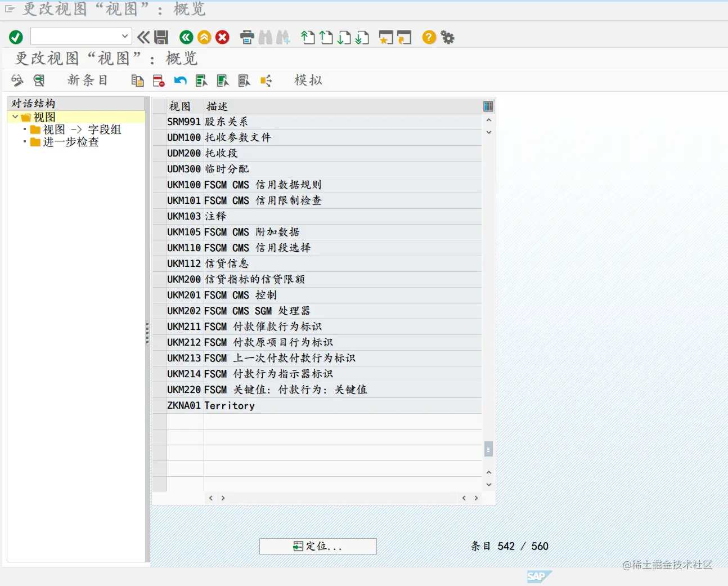Click the UKM112 view cell
Screen dimensions: 728x586
pyautogui.click(x=185, y=263)
